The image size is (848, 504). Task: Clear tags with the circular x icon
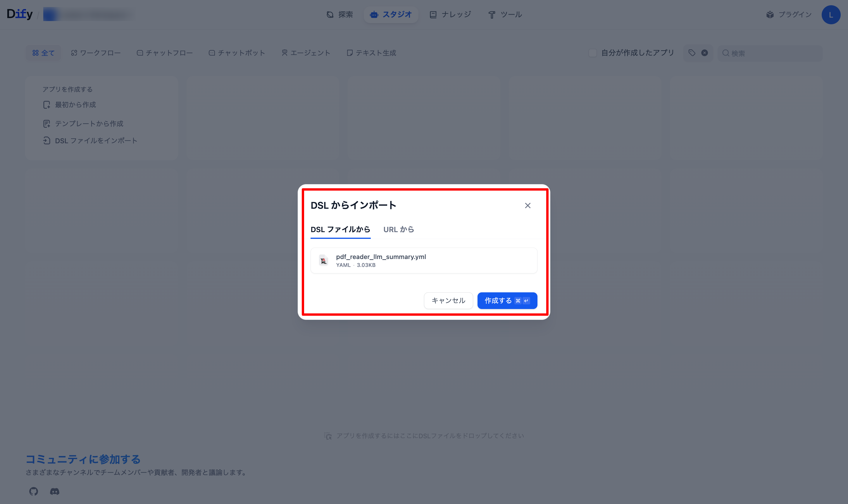(x=704, y=53)
